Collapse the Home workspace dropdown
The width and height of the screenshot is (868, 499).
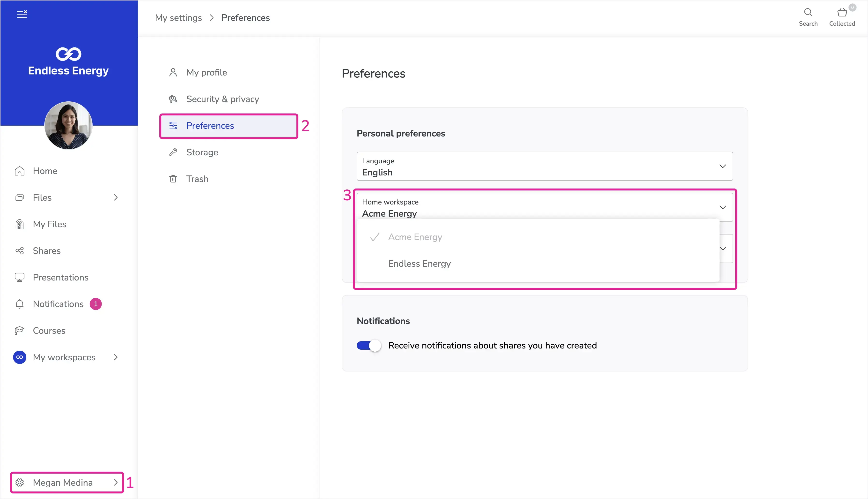(544, 207)
